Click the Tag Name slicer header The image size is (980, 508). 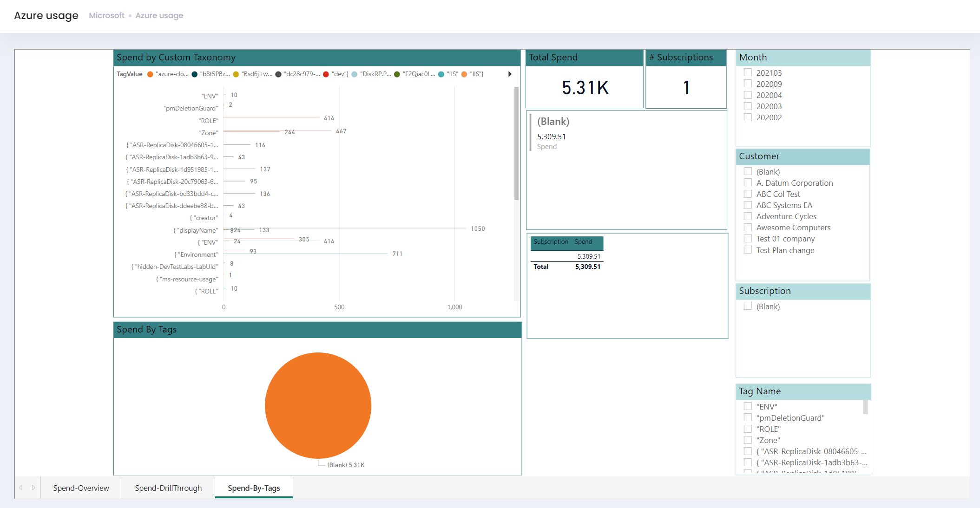(803, 391)
